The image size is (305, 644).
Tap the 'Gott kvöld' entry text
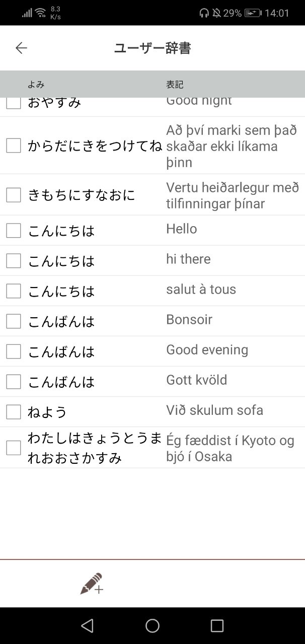tap(196, 380)
